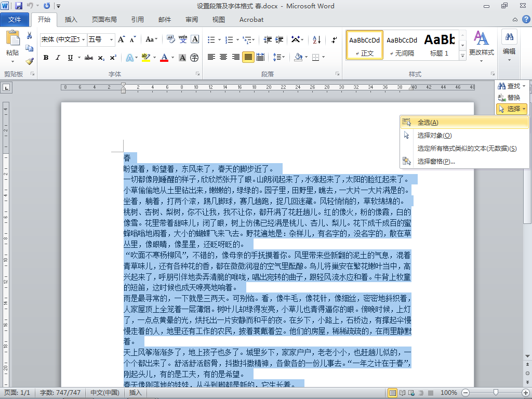The image size is (532, 399).
Task: Click the Shading paint bucket
Action: 298,57
